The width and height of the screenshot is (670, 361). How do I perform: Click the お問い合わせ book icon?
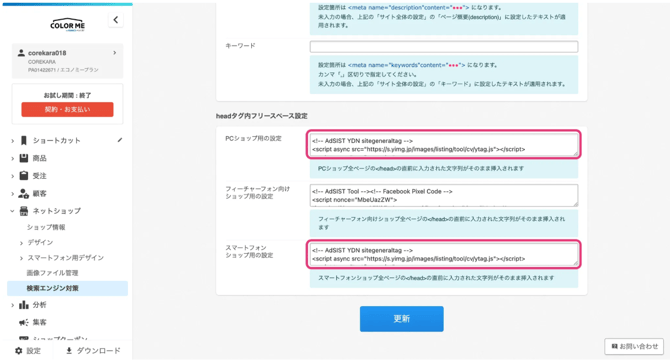pyautogui.click(x=614, y=346)
